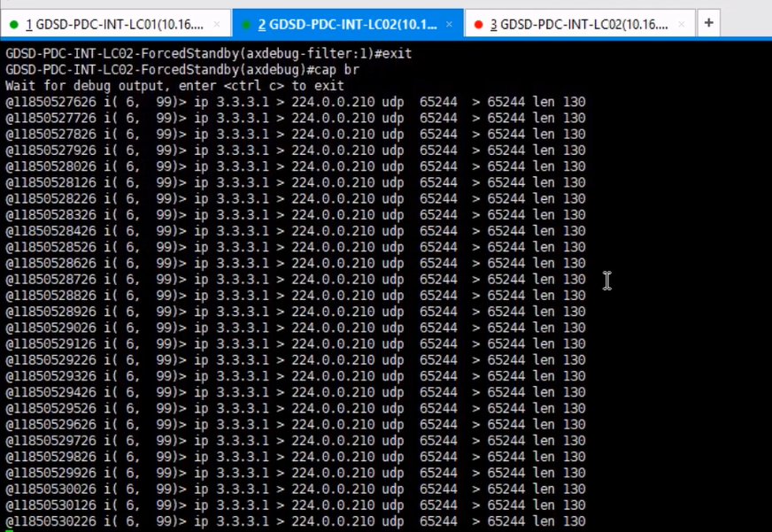772x532 pixels.
Task: Click timestamp @11850529126 line
Action: (296, 344)
